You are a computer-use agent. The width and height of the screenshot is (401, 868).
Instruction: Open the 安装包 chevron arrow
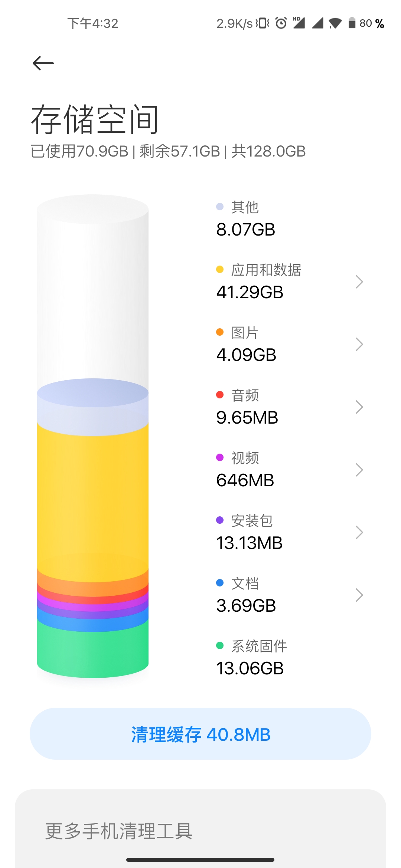coord(359,532)
